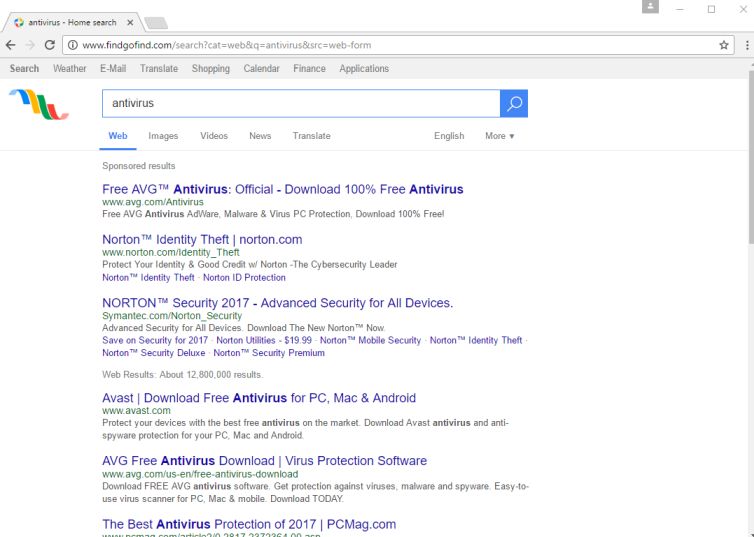Click the page vertical scrollbar

750,158
